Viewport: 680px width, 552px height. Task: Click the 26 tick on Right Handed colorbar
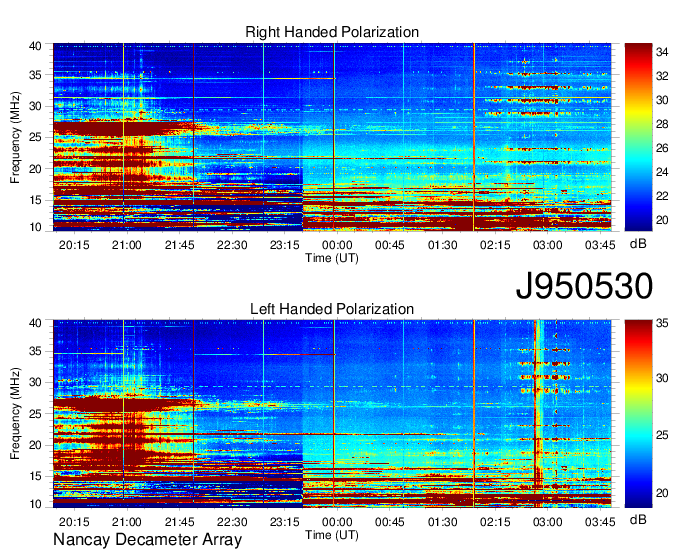pyautogui.click(x=662, y=149)
